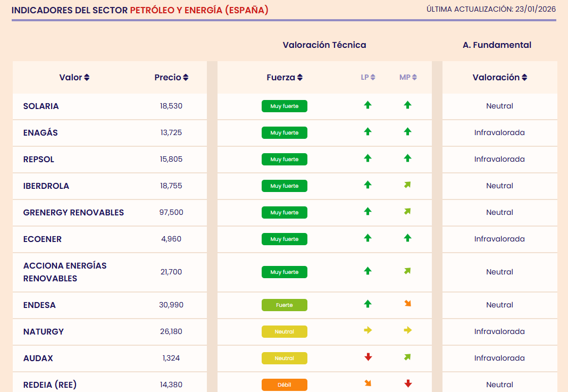Screen dimensions: 568x392
Task: Click AUDAX LP red down arrow
Action: point(368,357)
